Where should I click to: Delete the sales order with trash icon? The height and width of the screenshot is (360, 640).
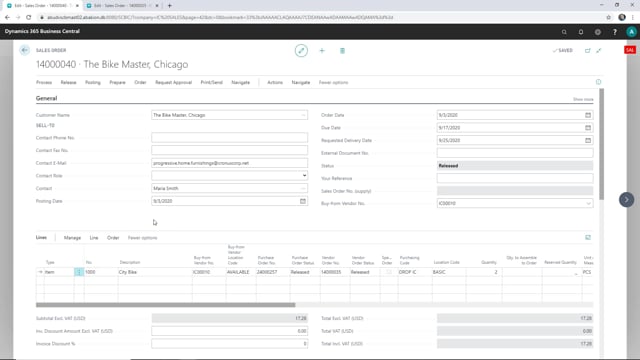tap(342, 51)
